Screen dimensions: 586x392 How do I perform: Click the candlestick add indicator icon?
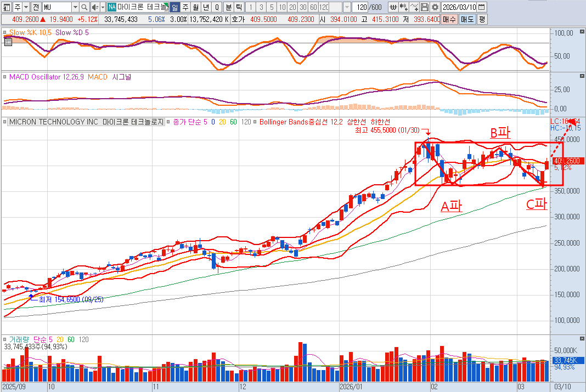coord(404,7)
